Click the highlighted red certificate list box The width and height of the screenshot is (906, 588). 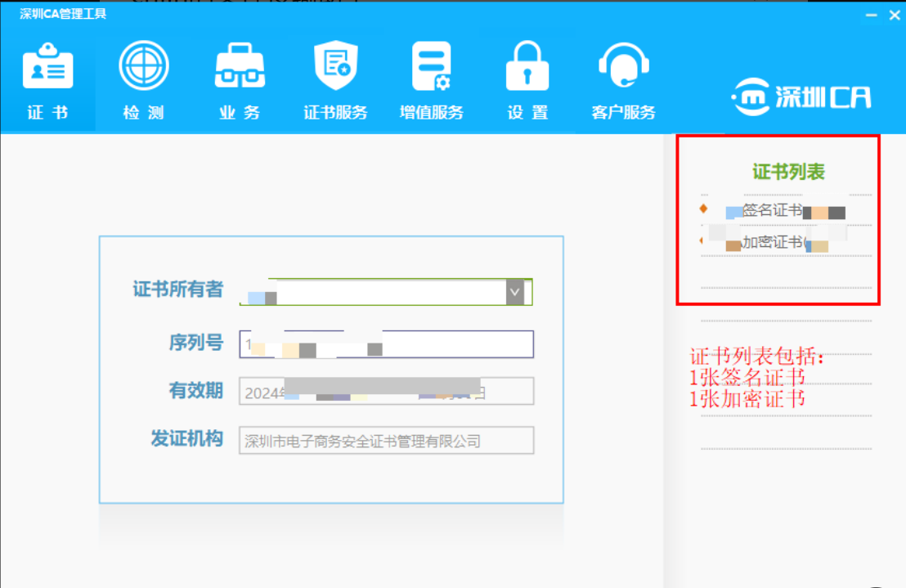point(776,221)
